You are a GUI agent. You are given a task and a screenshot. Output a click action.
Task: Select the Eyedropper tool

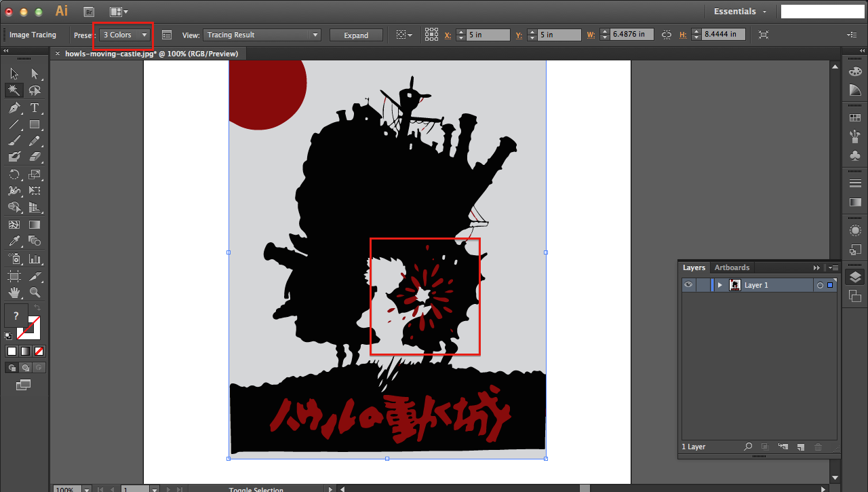(x=14, y=241)
